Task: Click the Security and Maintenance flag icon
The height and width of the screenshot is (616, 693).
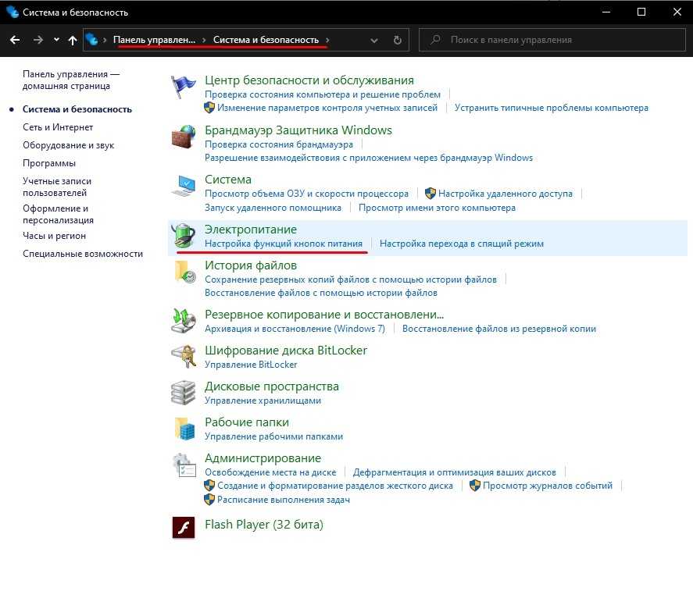Action: (184, 87)
